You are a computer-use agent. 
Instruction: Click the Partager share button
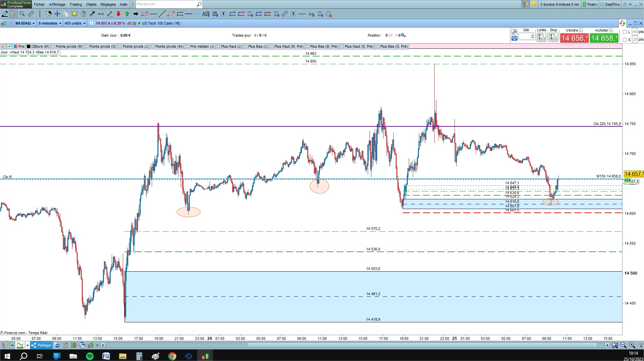point(41,345)
